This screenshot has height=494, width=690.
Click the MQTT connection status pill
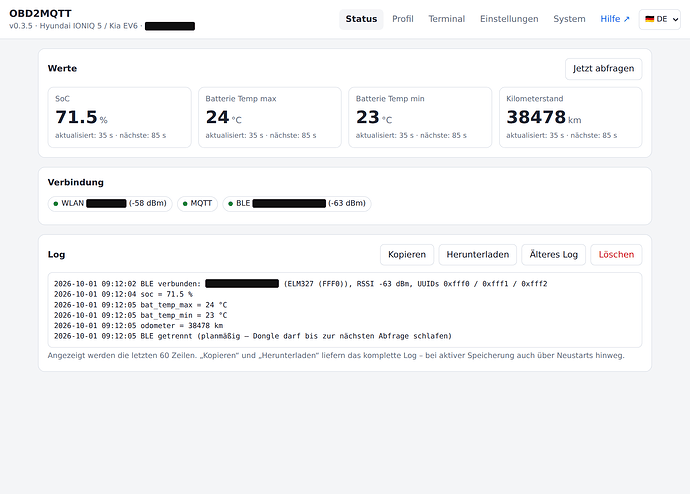(197, 203)
